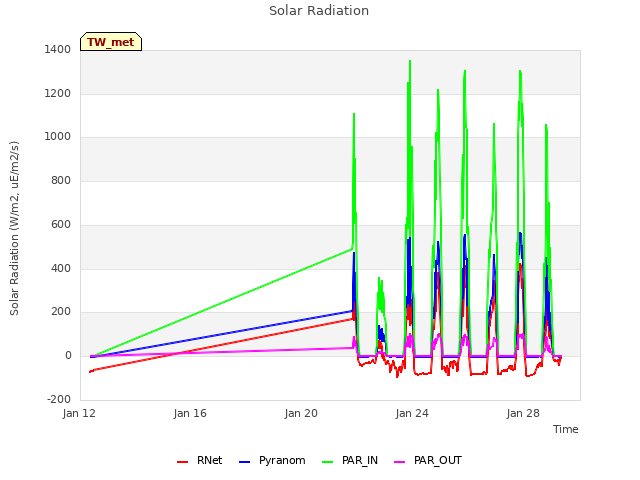Click the green PAR_IN legend swatch
Image resolution: width=640 pixels, height=480 pixels.
pos(328,462)
